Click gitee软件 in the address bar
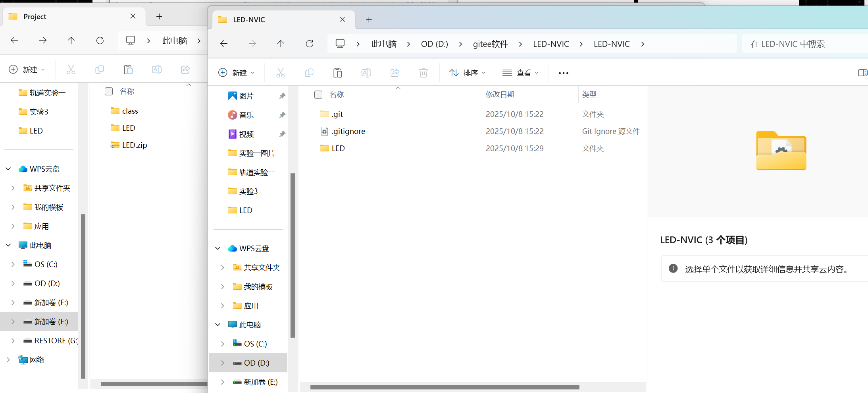The image size is (868, 393). pos(491,44)
